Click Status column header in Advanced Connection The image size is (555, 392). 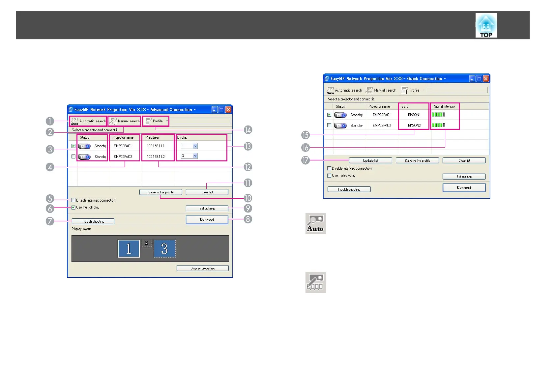[x=84, y=137]
